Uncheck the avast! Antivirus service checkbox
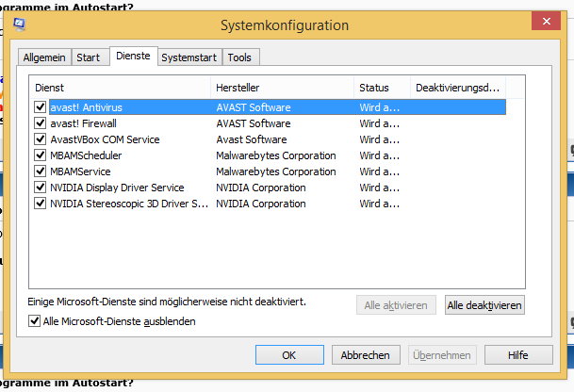 click(40, 106)
